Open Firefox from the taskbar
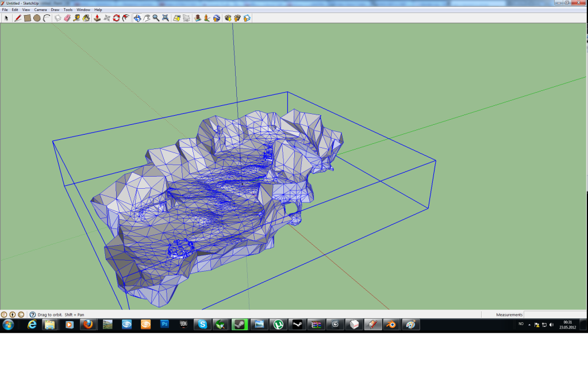 88,325
